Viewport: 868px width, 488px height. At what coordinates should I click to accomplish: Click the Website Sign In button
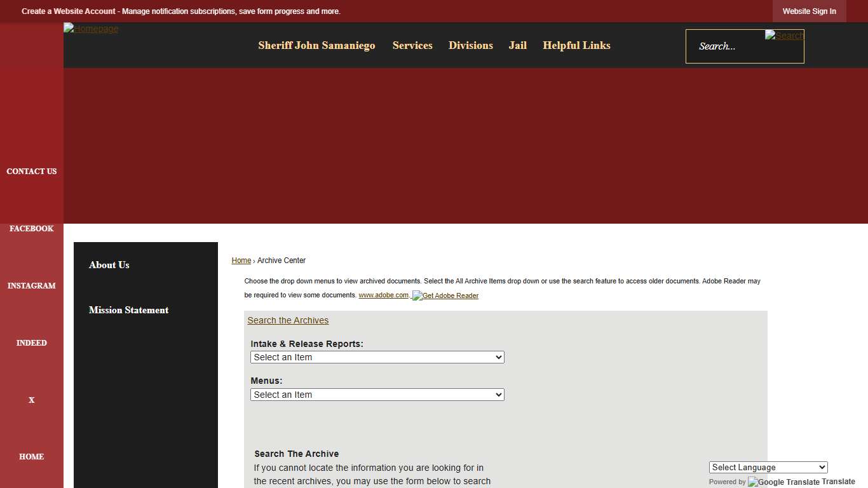[809, 11]
